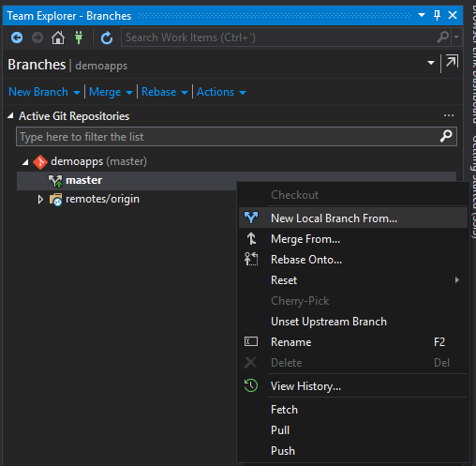The image size is (476, 466).
Task: Click the Refresh icon in toolbar
Action: [107, 38]
